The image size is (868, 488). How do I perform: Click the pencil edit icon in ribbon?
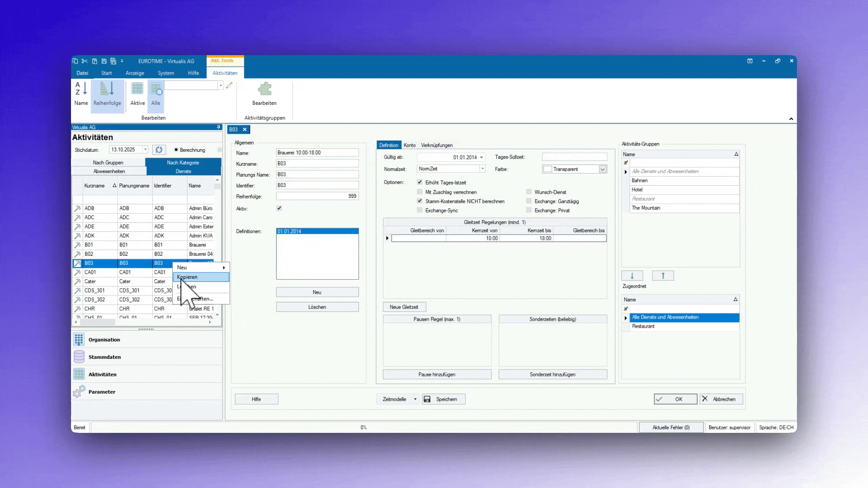coord(229,85)
